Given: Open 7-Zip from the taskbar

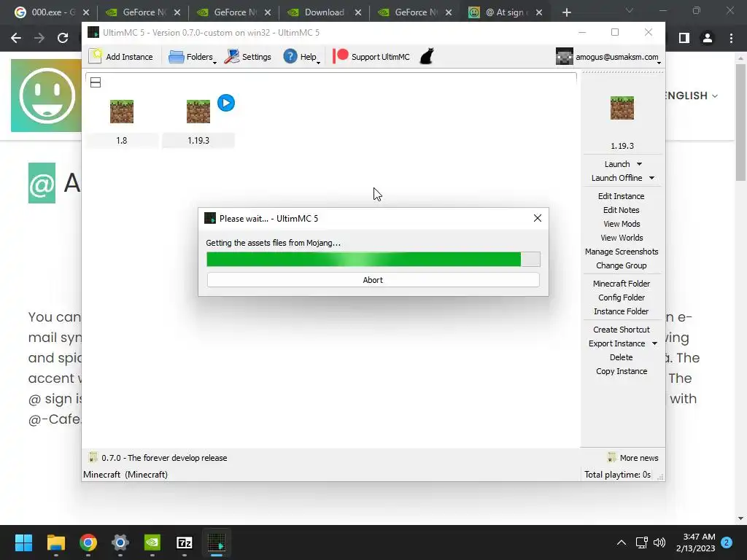Looking at the screenshot, I should point(185,542).
